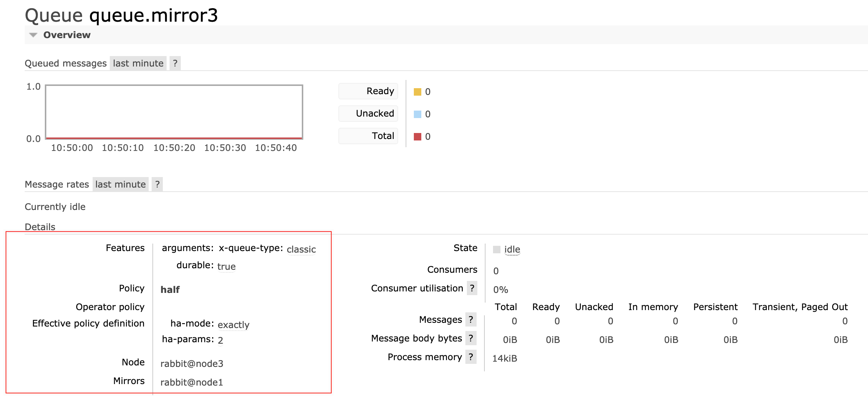Screen dimensions: 868x399
Task: Click the 'classic' x-queue-type value
Action: (301, 249)
